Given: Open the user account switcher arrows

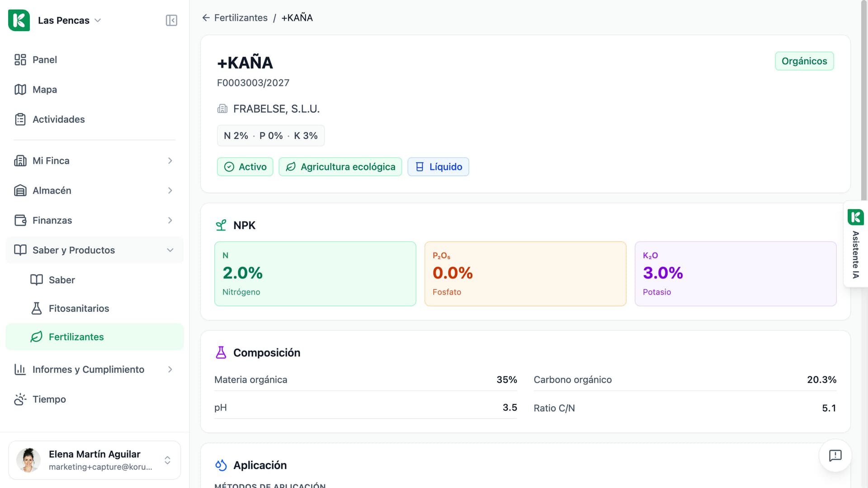Looking at the screenshot, I should click(167, 460).
